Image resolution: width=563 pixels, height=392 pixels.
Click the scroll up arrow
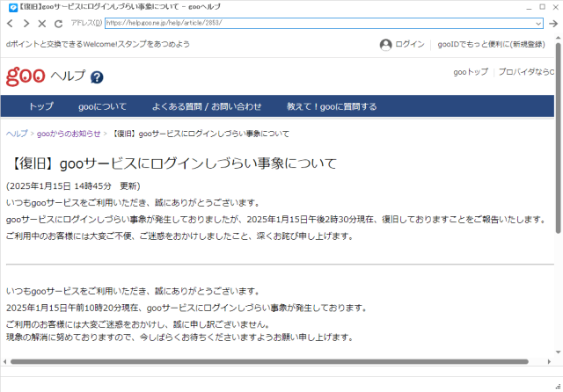[x=559, y=37]
